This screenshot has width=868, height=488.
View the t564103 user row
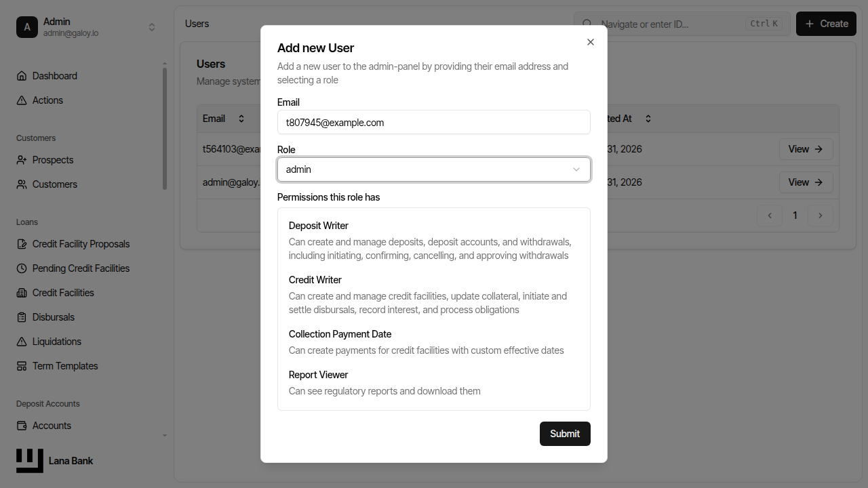tap(806, 149)
